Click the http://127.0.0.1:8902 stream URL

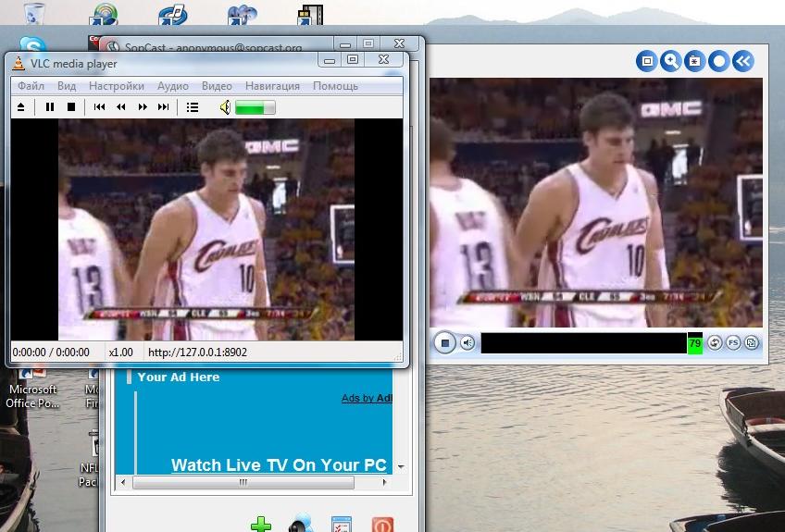(x=198, y=353)
